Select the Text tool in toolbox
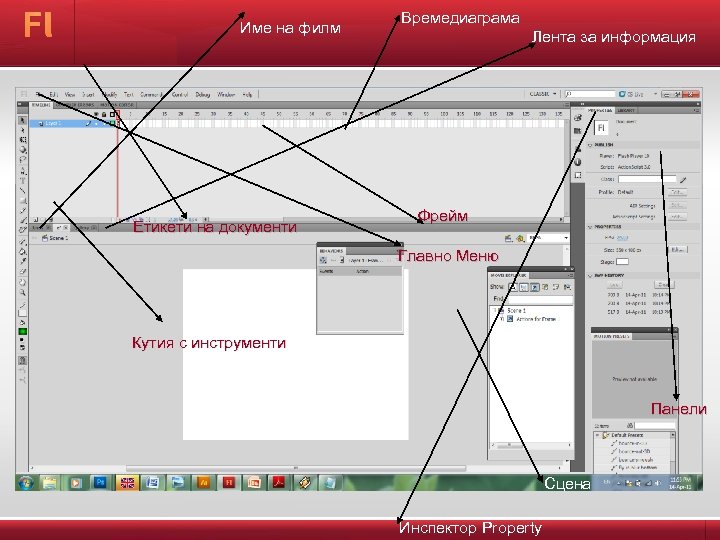 tap(22, 180)
